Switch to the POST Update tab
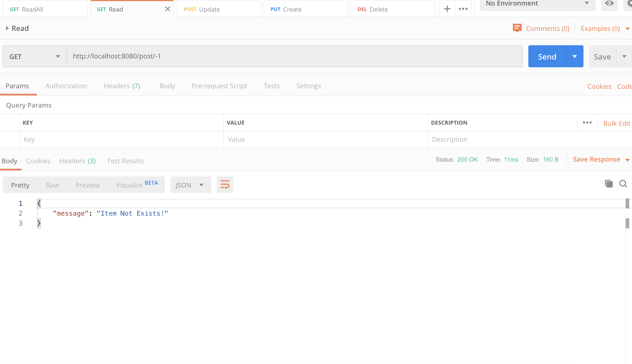The width and height of the screenshot is (632, 364). pos(219,9)
